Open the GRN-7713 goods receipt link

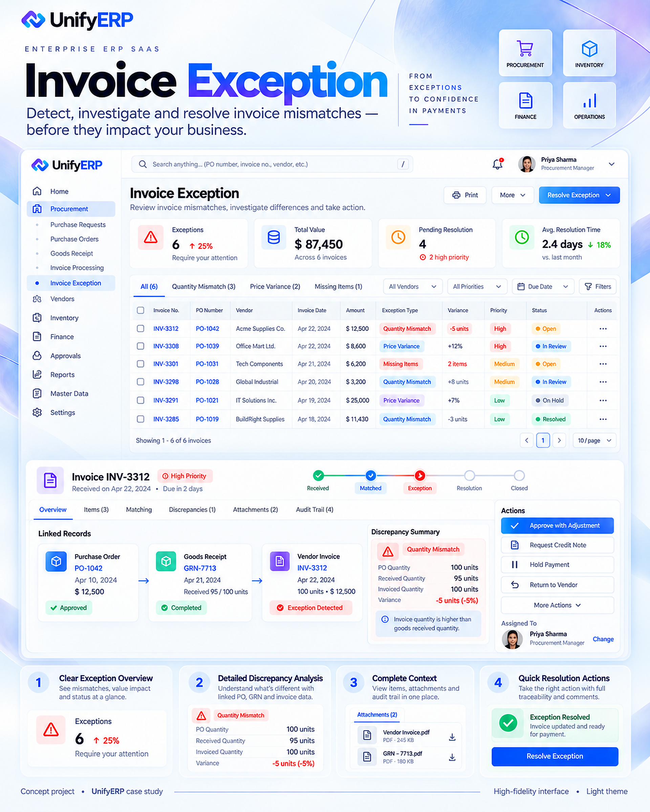click(x=200, y=568)
